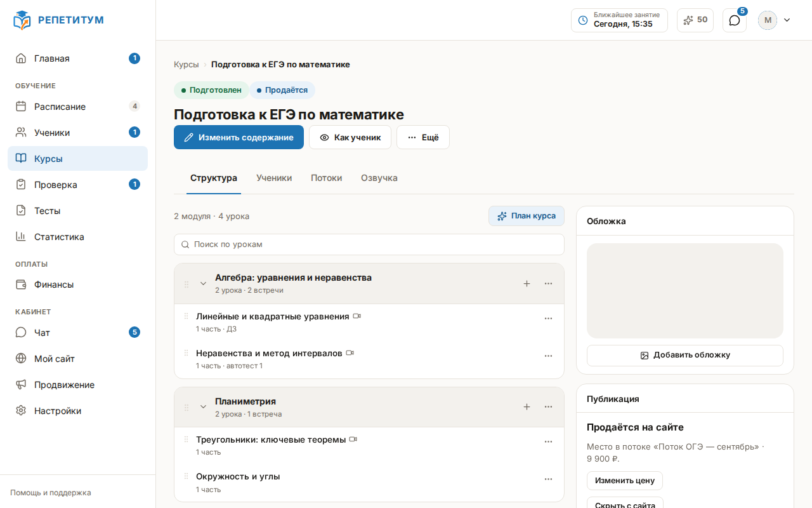
Task: Click Добавить обложку button
Action: pyautogui.click(x=685, y=356)
